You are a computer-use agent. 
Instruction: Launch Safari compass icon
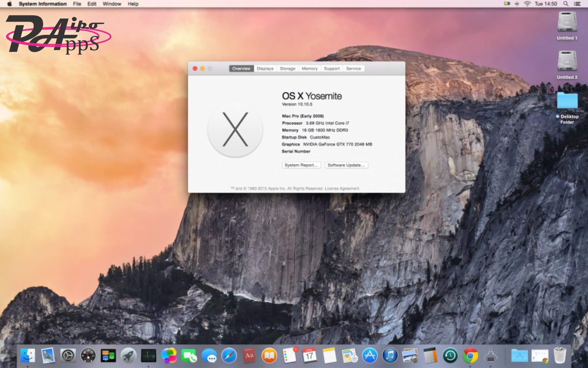coord(229,355)
